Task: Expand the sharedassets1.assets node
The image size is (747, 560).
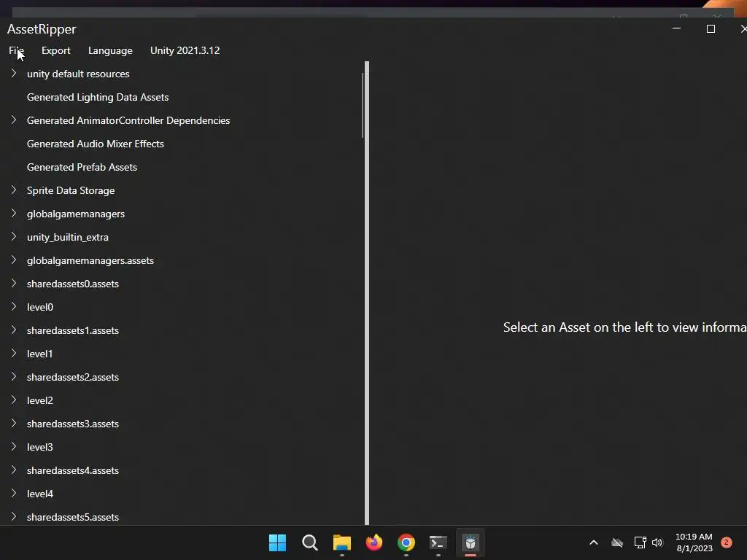Action: click(14, 330)
